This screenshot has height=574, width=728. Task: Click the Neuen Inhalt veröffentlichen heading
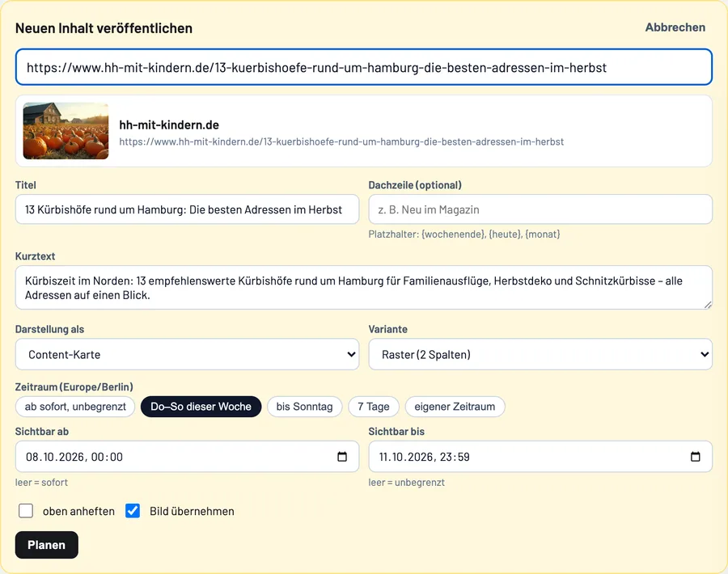coord(104,28)
